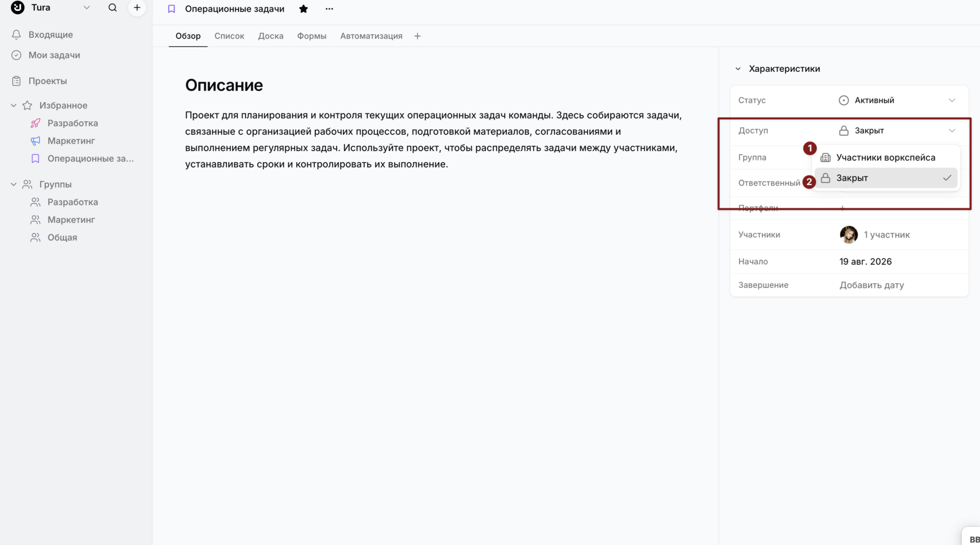Viewport: 980px width, 545px height.
Task: Switch to the Автоматизация tab
Action: click(371, 36)
